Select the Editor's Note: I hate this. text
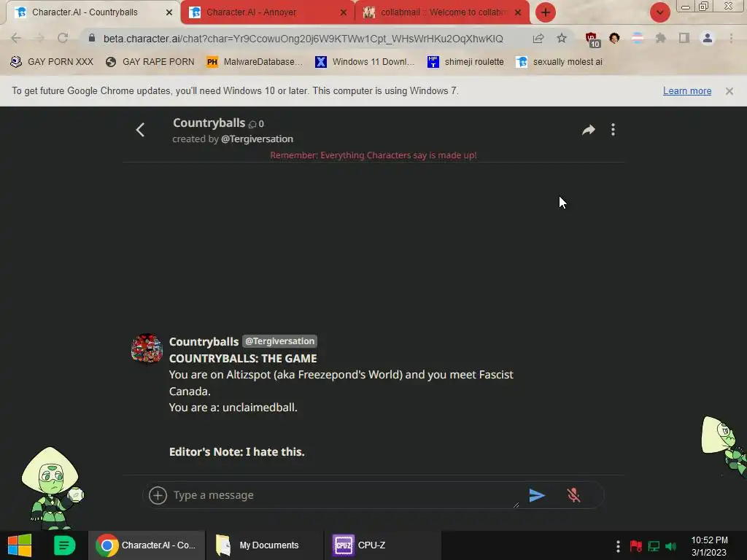Screen dimensions: 747x560 click(237, 452)
